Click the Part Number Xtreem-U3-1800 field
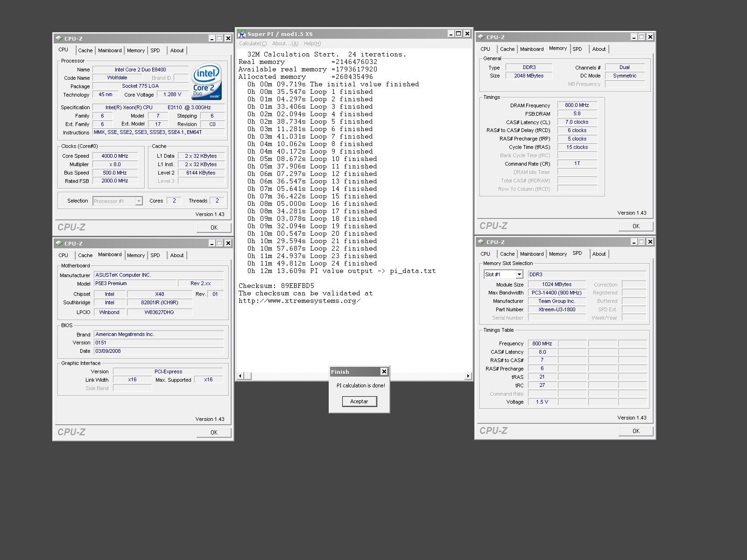 [557, 309]
